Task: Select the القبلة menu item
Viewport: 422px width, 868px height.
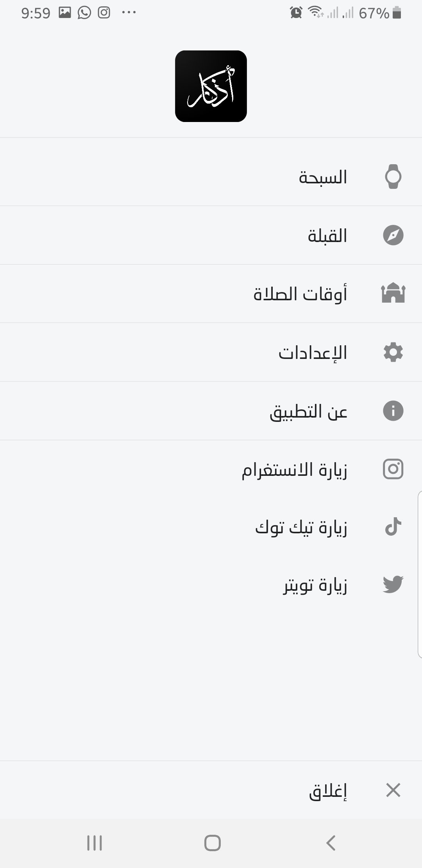Action: click(x=326, y=235)
